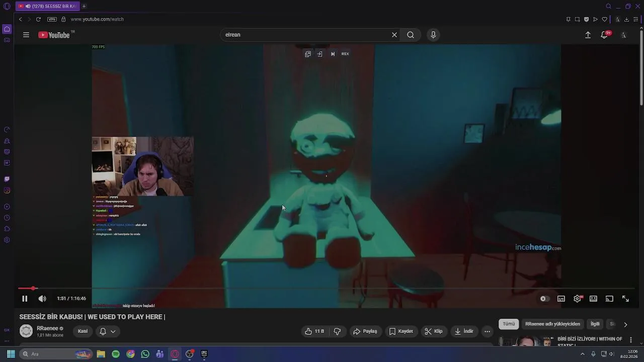Open Instagram in the Opera sidebar
This screenshot has width=644, height=362.
click(7, 190)
